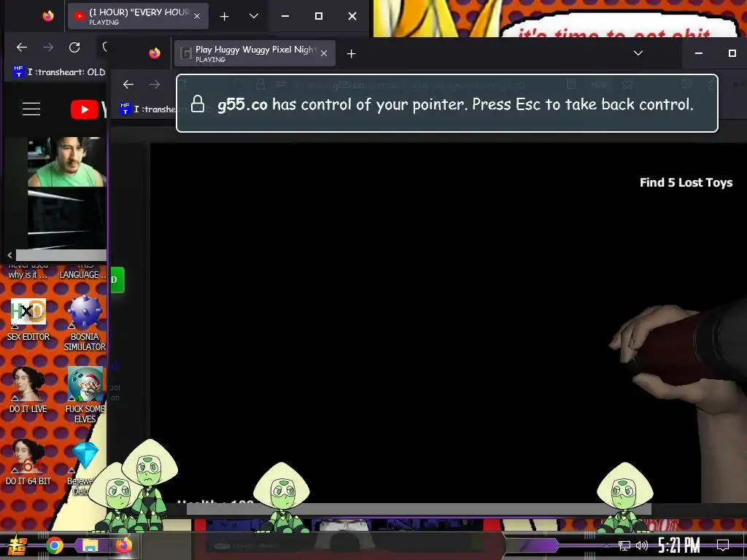Click the 'LANGUAGE' desktop shortcut label
This screenshot has width=747, height=560.
point(82,275)
